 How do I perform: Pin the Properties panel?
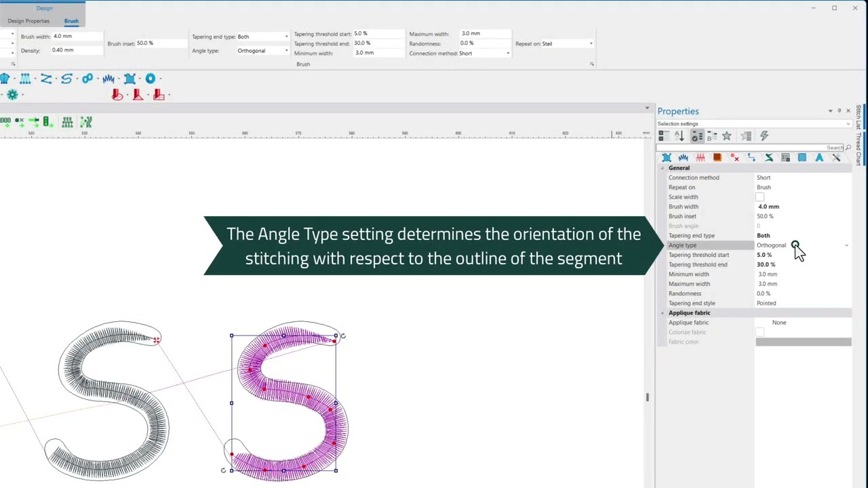pos(839,111)
